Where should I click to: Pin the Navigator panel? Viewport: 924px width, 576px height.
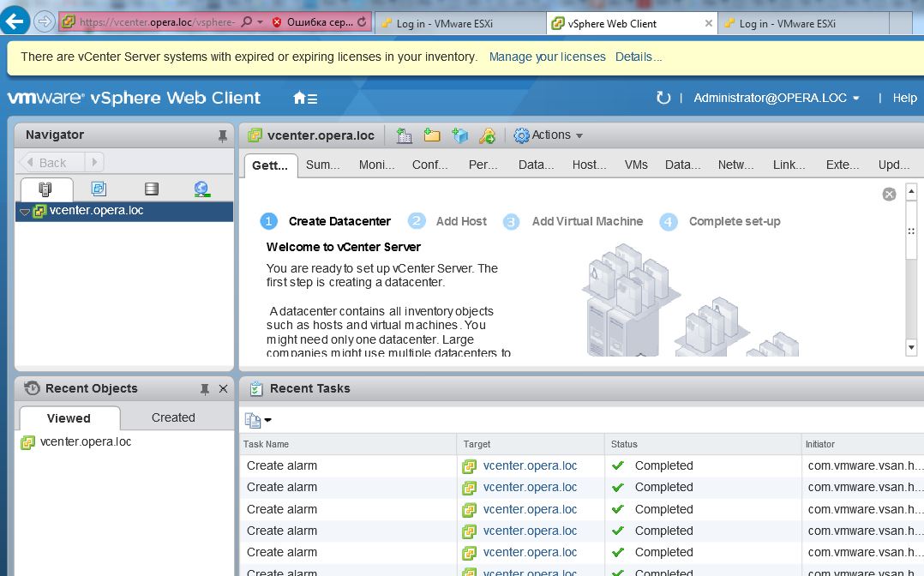[x=222, y=136]
